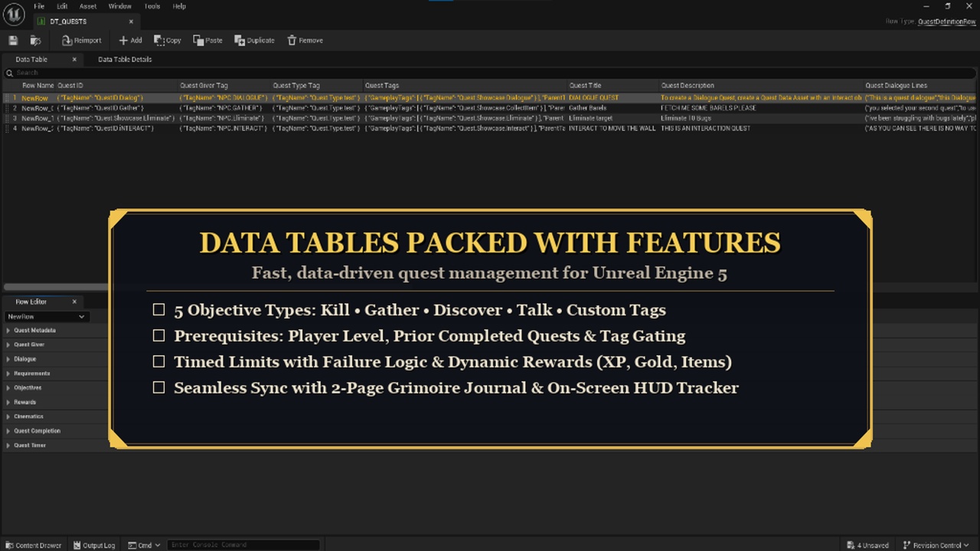The width and height of the screenshot is (980, 551).
Task: Open the Help menu
Action: (x=179, y=6)
